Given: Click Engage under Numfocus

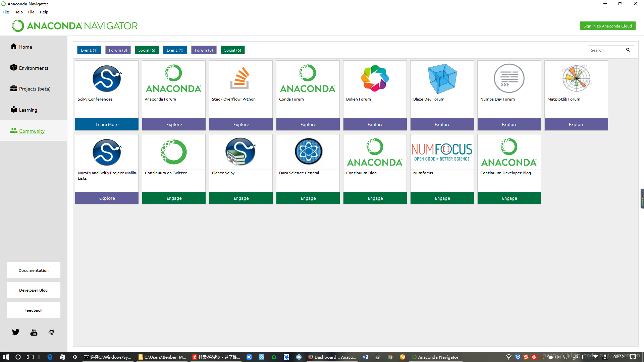Looking at the screenshot, I should click(x=442, y=198).
